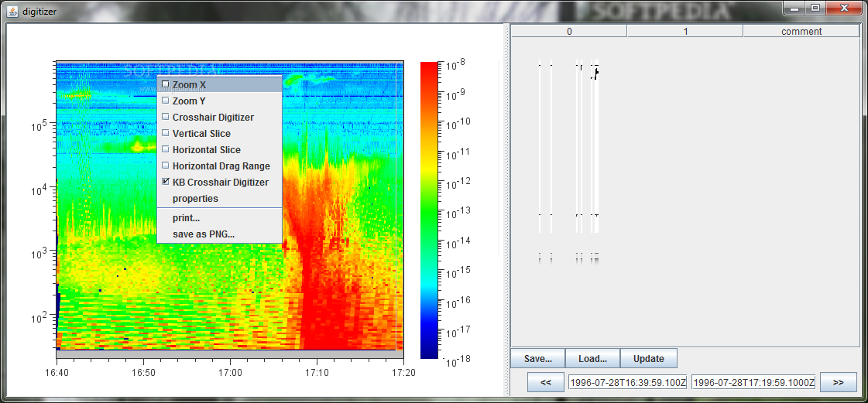
Task: Advance time range with >> button
Action: [x=838, y=382]
